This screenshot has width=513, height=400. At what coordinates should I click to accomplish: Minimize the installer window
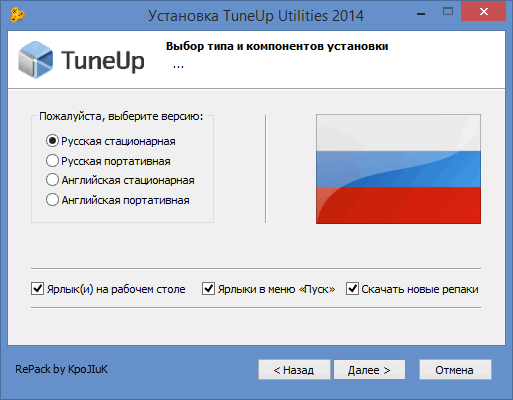click(x=421, y=13)
